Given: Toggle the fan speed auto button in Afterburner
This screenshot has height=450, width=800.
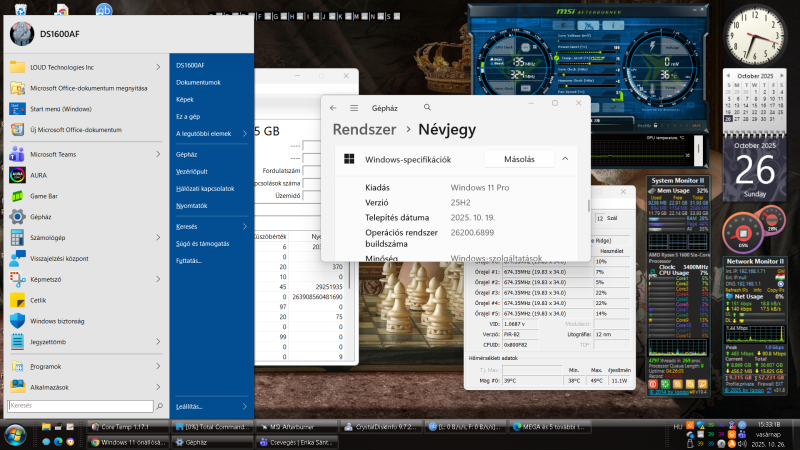Looking at the screenshot, I should [618, 98].
